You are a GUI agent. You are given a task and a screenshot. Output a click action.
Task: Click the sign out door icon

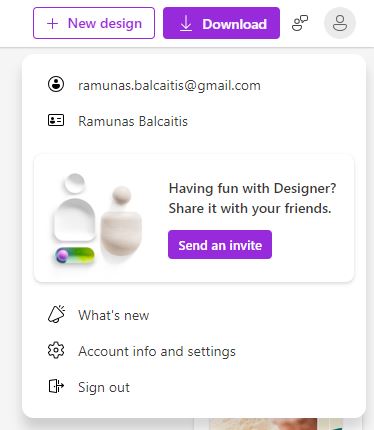(56, 386)
